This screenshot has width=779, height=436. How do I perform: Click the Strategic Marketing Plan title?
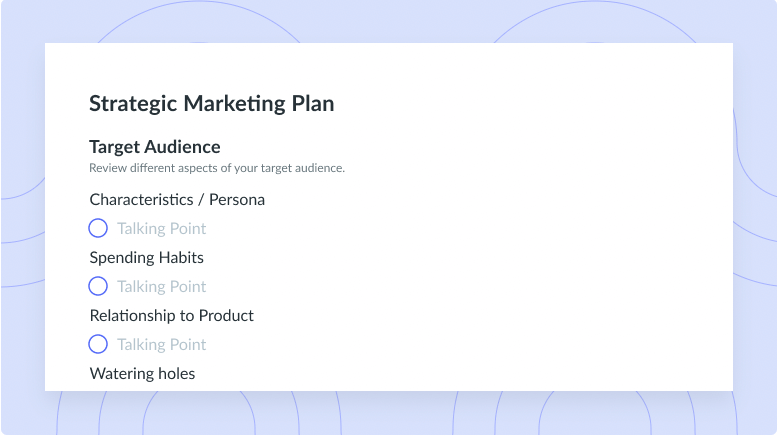(212, 104)
